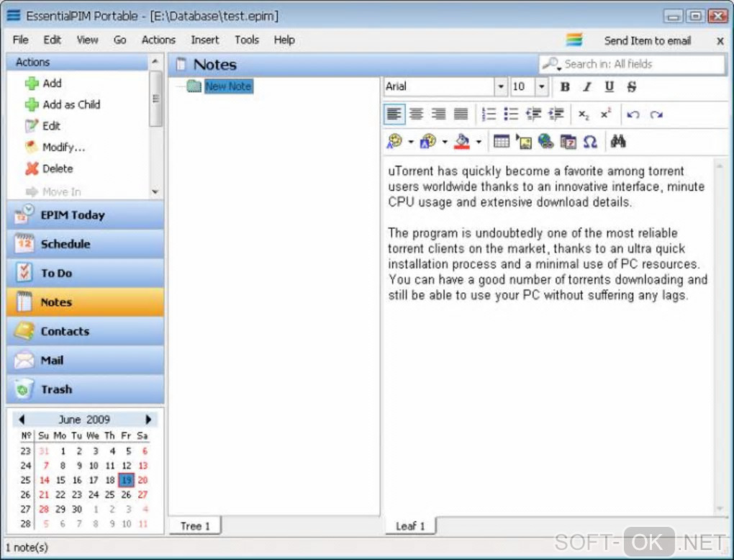Open the File menu
The height and width of the screenshot is (560, 734).
pyautogui.click(x=21, y=40)
